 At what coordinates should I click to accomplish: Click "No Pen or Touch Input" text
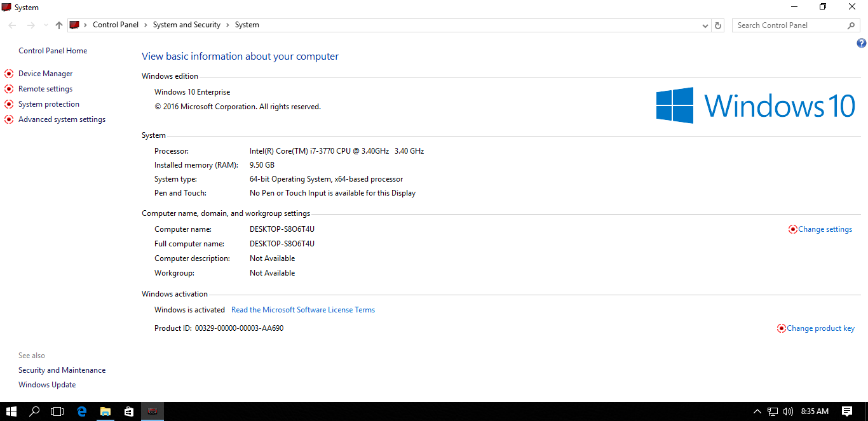coord(333,193)
